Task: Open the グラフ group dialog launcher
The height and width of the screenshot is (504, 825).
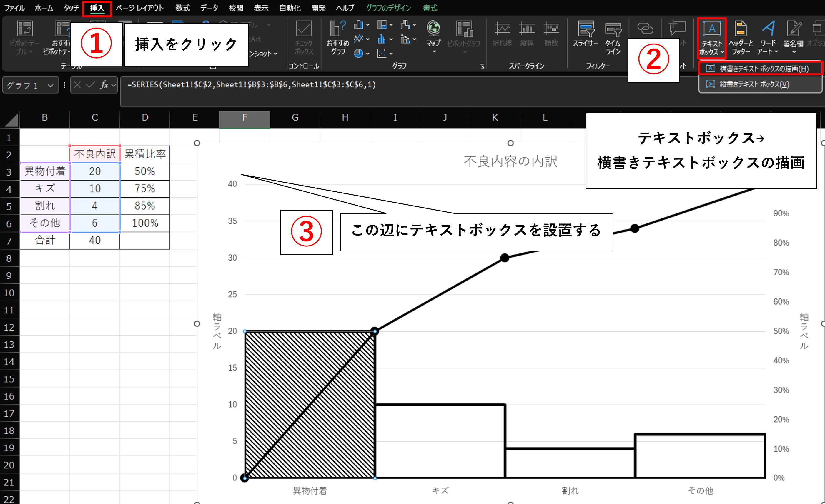Action: tap(482, 66)
